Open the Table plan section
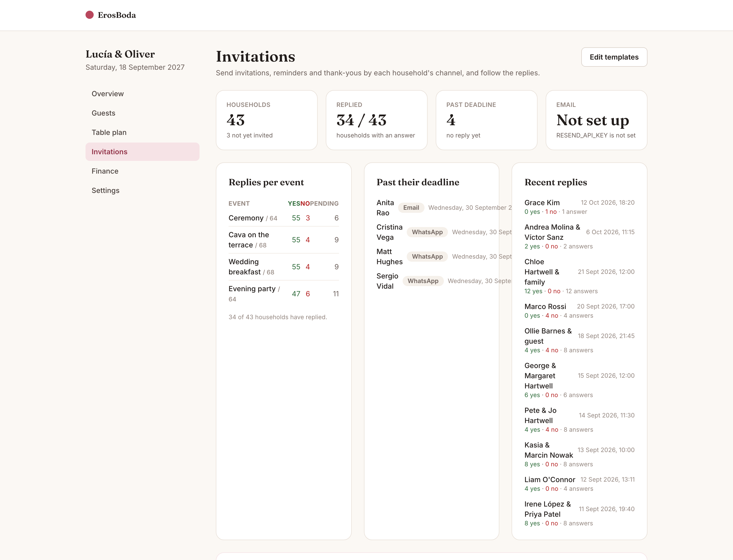The image size is (733, 560). click(142, 132)
